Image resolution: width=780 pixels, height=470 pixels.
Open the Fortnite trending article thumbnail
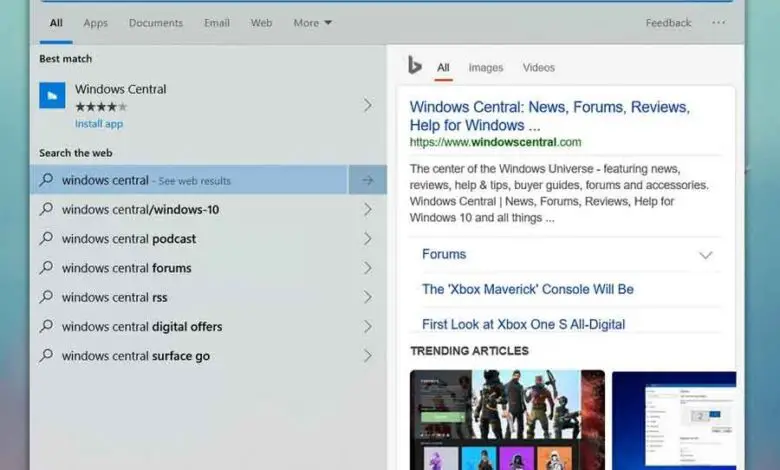point(507,419)
